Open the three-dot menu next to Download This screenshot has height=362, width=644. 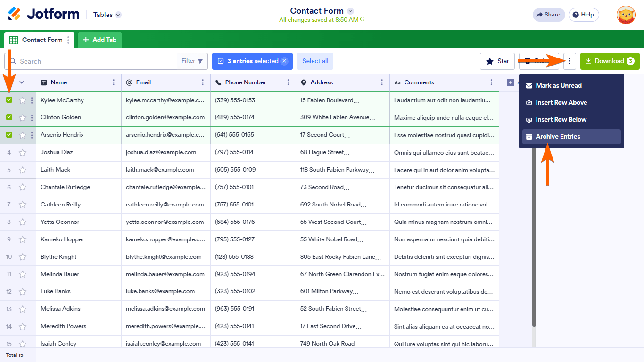click(570, 61)
